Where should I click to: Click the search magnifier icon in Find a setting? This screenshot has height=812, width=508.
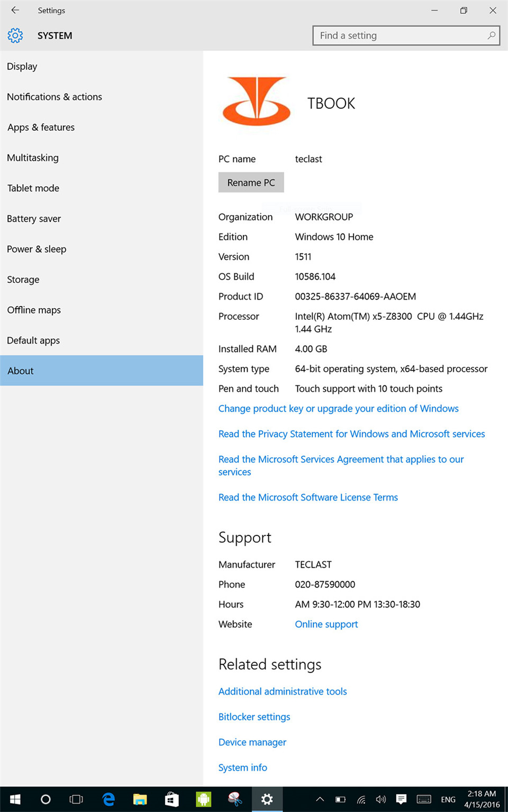coord(491,35)
